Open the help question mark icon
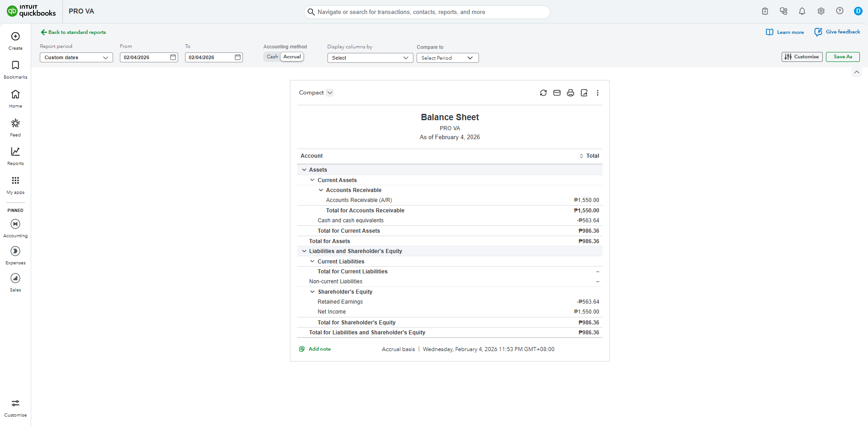This screenshot has width=868, height=427. point(840,11)
